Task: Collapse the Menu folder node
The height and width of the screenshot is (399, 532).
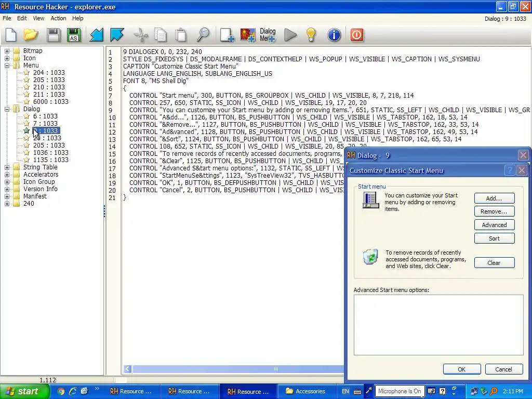Action: (x=7, y=65)
